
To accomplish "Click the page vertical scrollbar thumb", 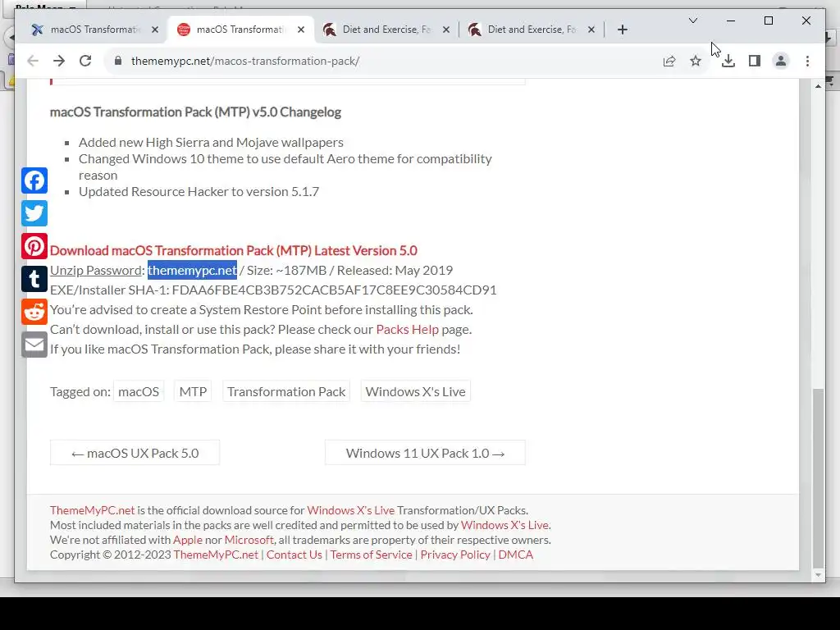I will click(818, 477).
